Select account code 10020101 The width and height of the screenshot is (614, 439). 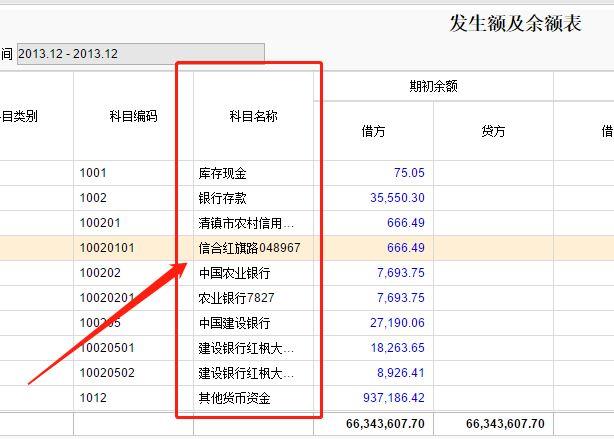point(107,248)
